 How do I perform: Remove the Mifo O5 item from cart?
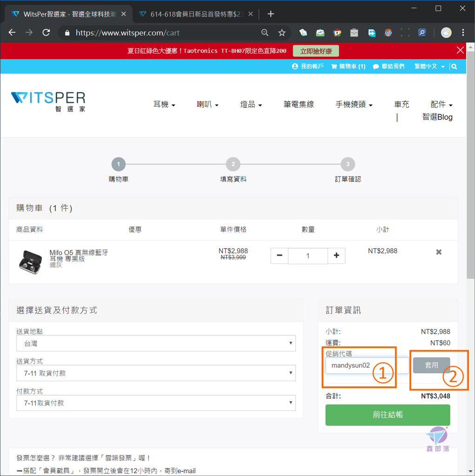coord(439,252)
